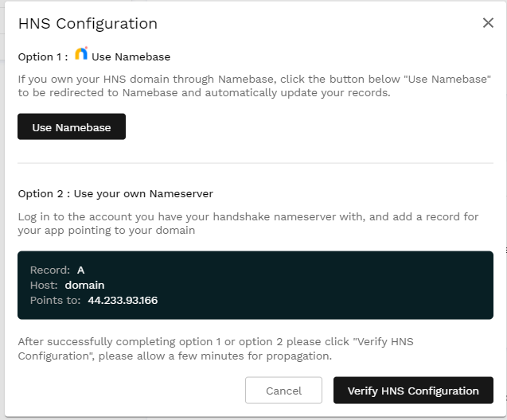Cancel the HNS configuration
Viewport: 507px width, 420px height.
click(x=283, y=391)
